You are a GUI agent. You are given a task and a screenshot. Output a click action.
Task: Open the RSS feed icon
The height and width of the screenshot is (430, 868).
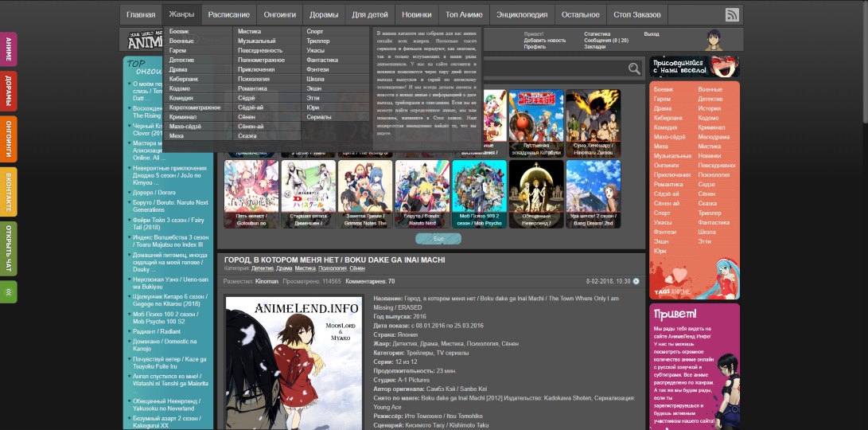tap(732, 15)
